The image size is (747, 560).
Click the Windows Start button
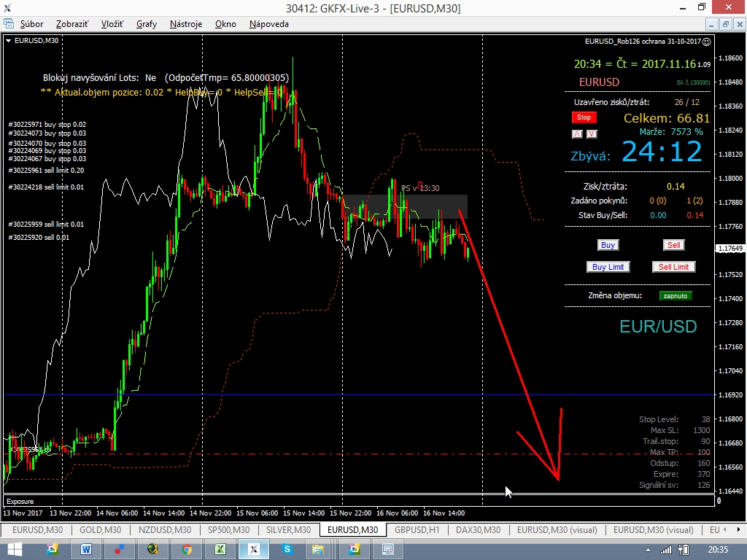[16, 549]
